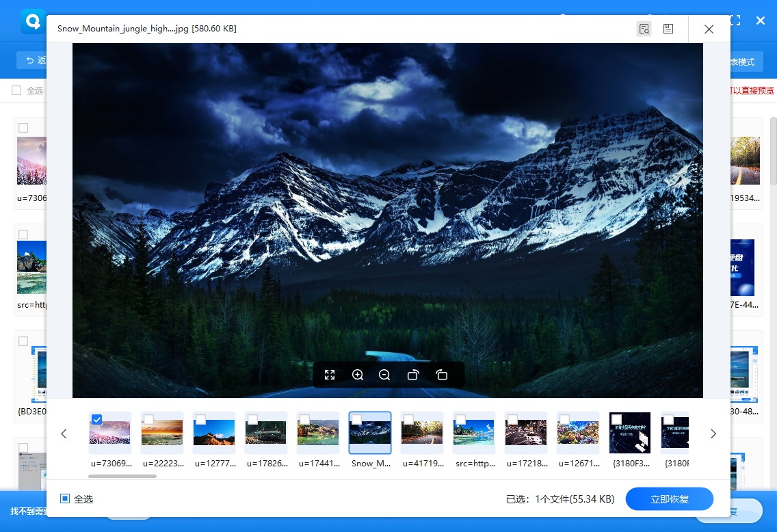
Task: Click the save icon in preview header
Action: (x=668, y=29)
